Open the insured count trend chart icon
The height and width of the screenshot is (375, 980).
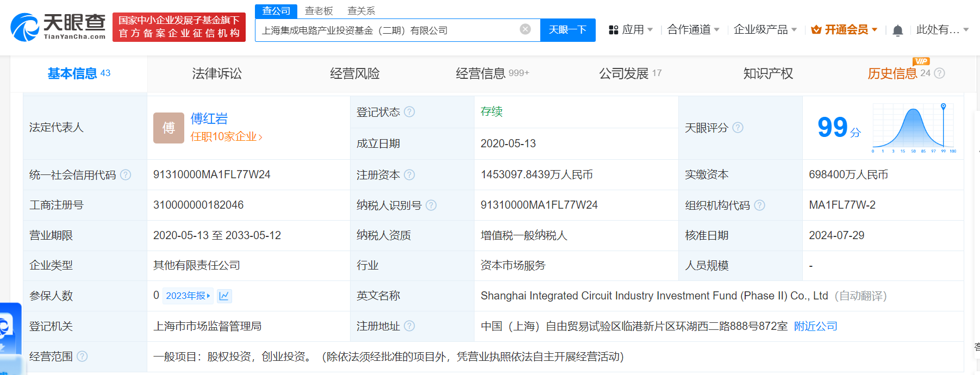(224, 296)
